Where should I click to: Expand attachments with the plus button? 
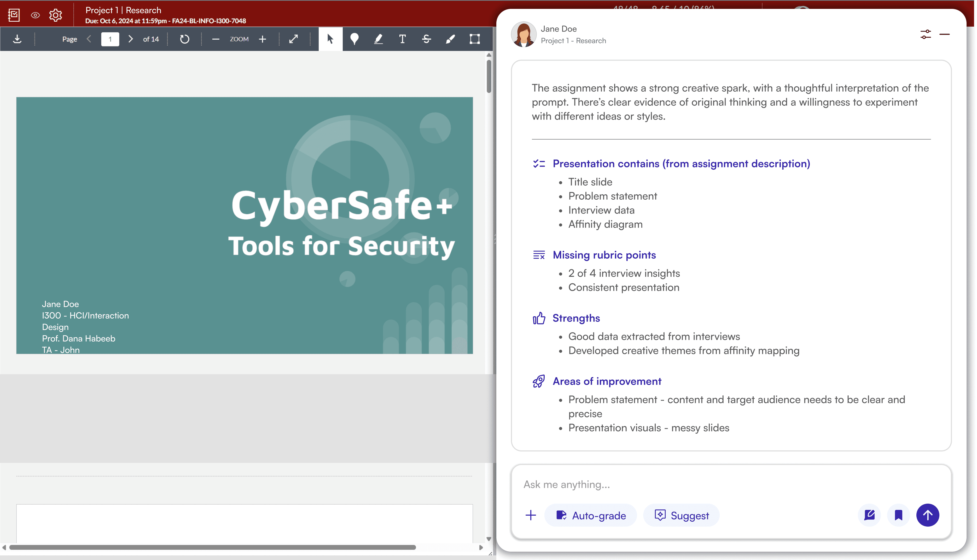pos(531,515)
